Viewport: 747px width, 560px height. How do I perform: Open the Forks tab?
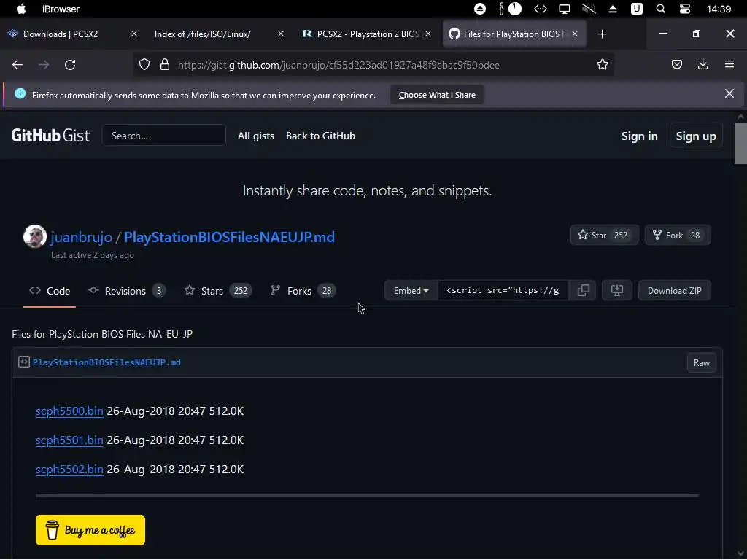[x=303, y=291]
